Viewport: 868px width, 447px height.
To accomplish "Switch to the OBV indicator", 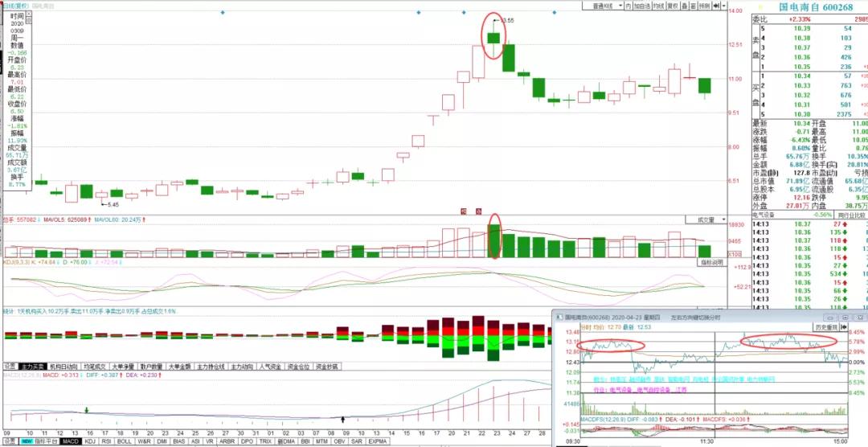I will point(339,441).
